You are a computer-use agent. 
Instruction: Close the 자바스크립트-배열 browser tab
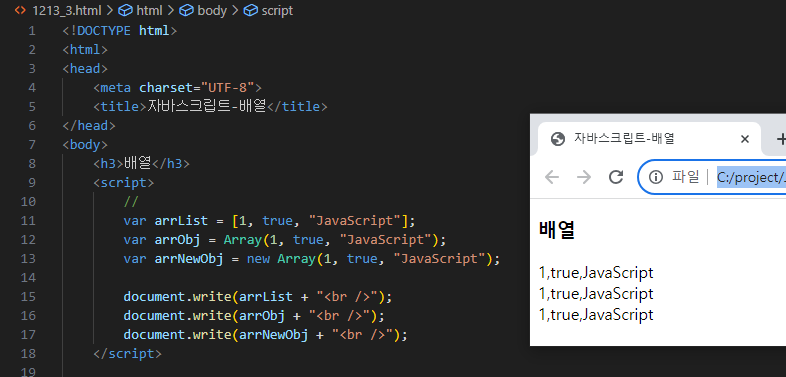(x=745, y=139)
